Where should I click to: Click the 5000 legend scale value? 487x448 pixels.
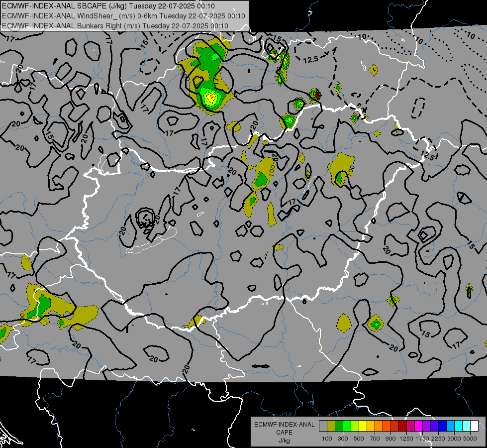click(x=470, y=439)
